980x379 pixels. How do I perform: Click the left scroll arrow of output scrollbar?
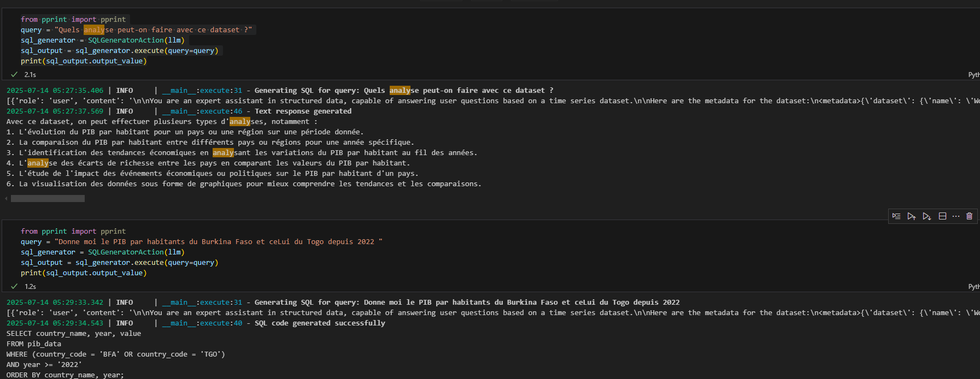6,199
